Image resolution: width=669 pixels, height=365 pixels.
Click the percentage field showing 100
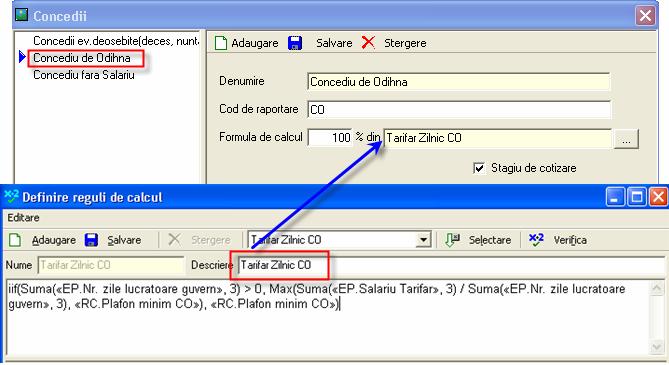point(330,137)
